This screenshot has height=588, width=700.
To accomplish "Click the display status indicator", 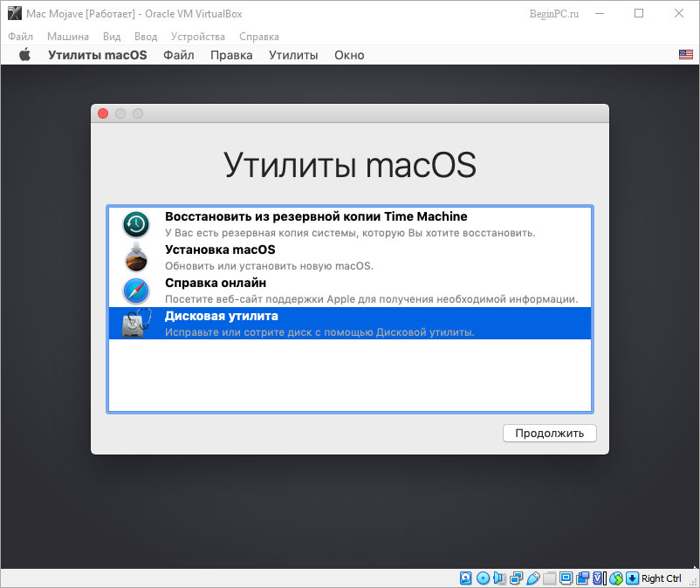I will click(566, 578).
